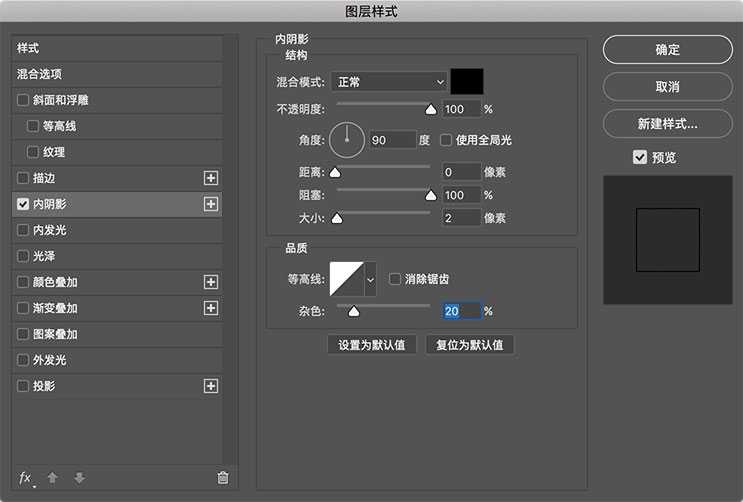
Task: Click the 确定 button
Action: coord(667,50)
